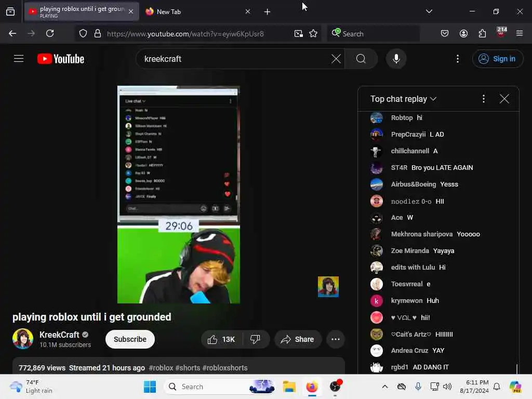This screenshot has height=399, width=532.
Task: Open Firefox account icon
Action: pyautogui.click(x=463, y=33)
